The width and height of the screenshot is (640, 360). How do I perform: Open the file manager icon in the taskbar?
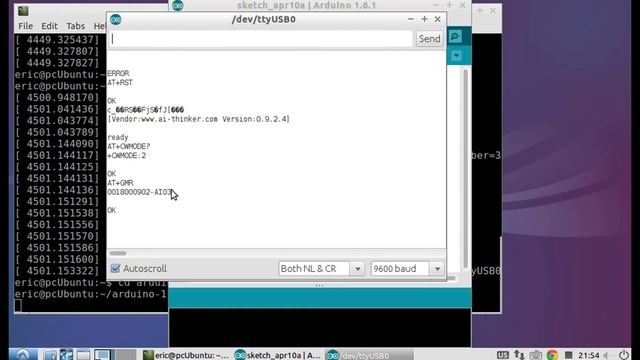51,355
